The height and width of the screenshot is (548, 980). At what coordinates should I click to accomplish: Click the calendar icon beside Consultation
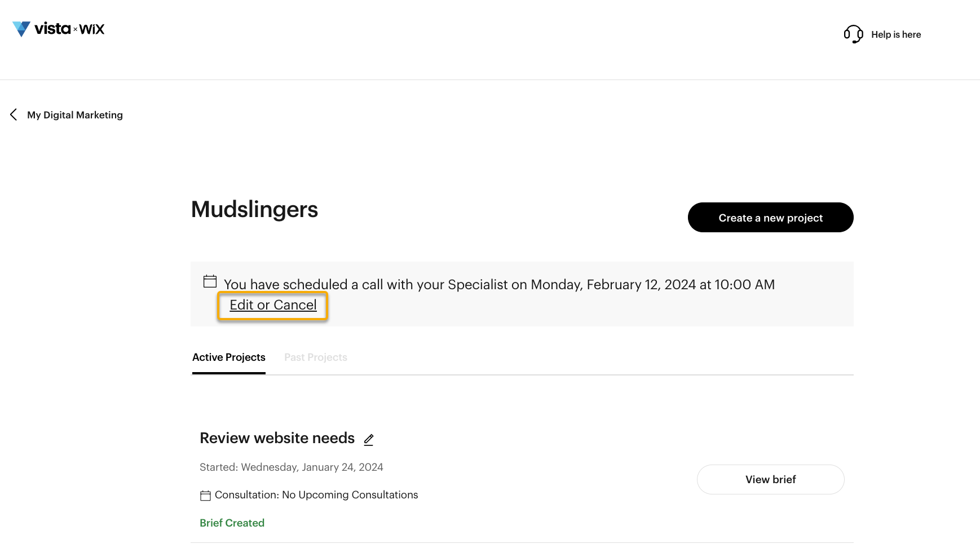coord(205,496)
